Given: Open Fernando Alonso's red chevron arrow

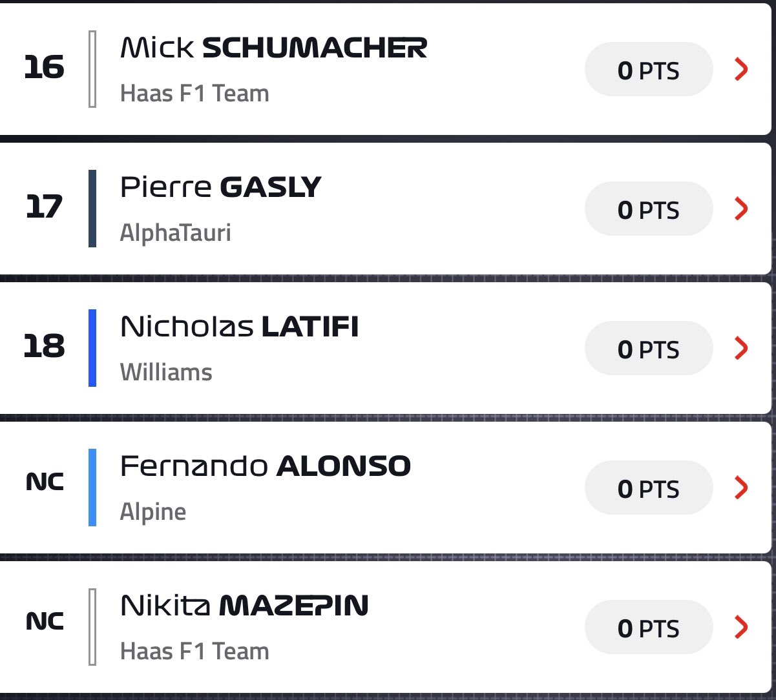Looking at the screenshot, I should [x=742, y=488].
